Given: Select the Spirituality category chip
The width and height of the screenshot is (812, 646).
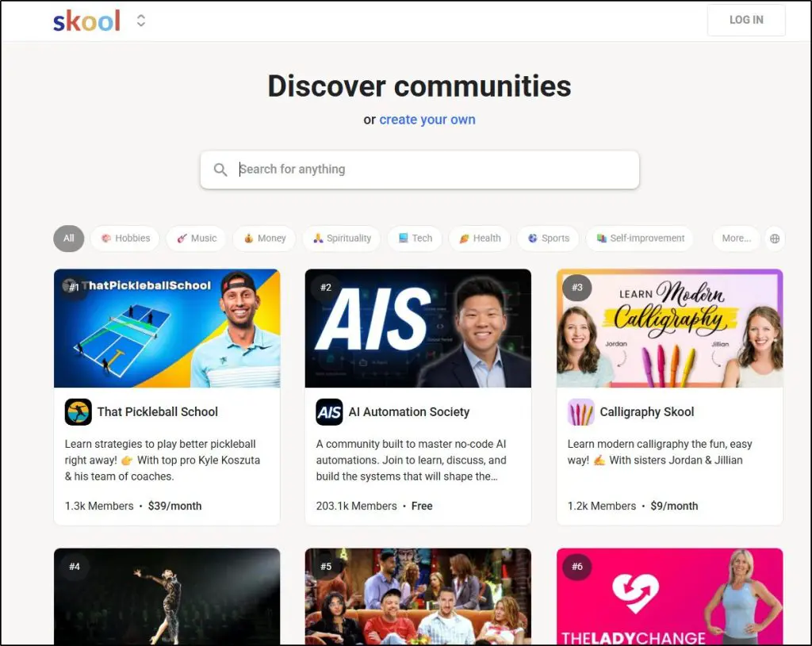Looking at the screenshot, I should coord(341,239).
